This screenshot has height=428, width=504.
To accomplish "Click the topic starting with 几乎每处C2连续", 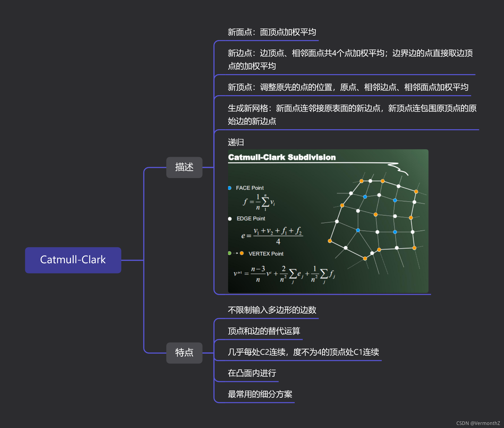I will pyautogui.click(x=303, y=352).
